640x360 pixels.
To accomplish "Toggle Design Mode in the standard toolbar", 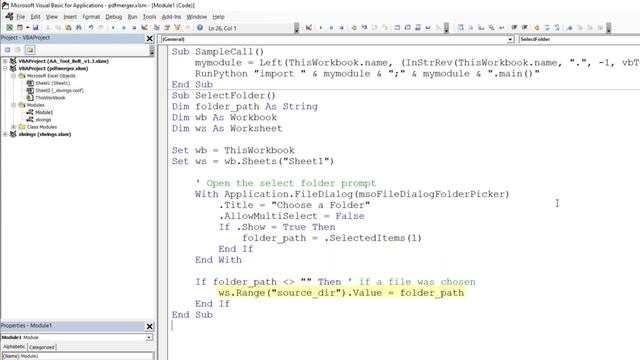I will [x=144, y=28].
